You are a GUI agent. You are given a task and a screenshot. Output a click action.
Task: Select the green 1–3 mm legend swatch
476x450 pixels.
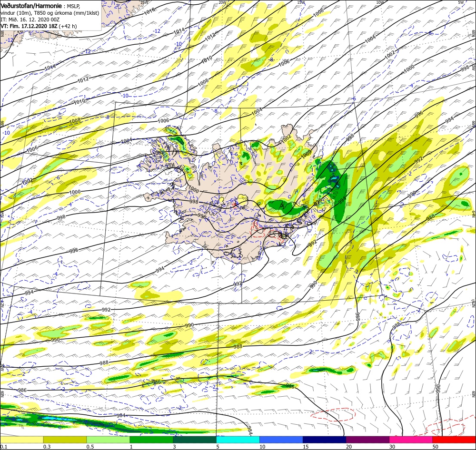(x=151, y=440)
